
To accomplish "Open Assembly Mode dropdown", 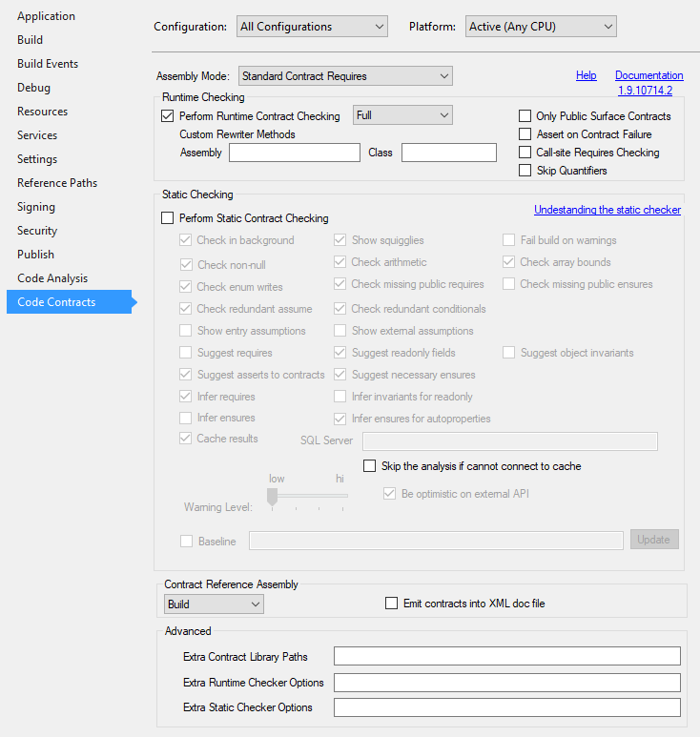I will [x=344, y=75].
